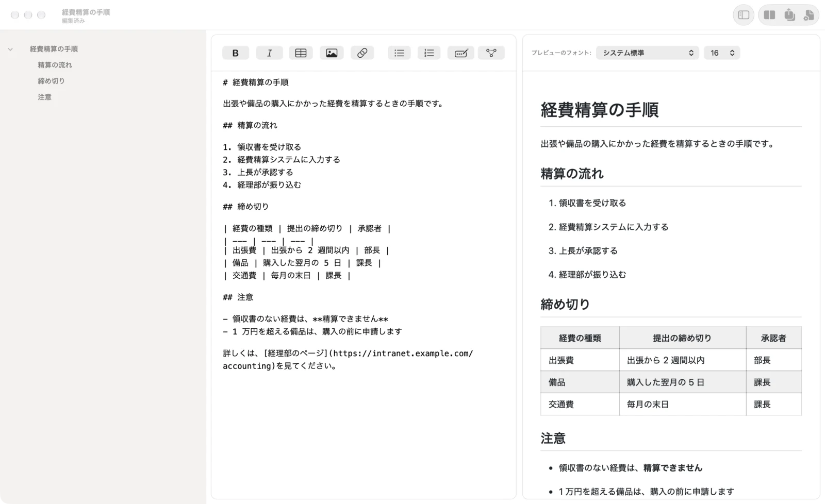
Task: Click the preview heading 注意
Action: coord(553,439)
